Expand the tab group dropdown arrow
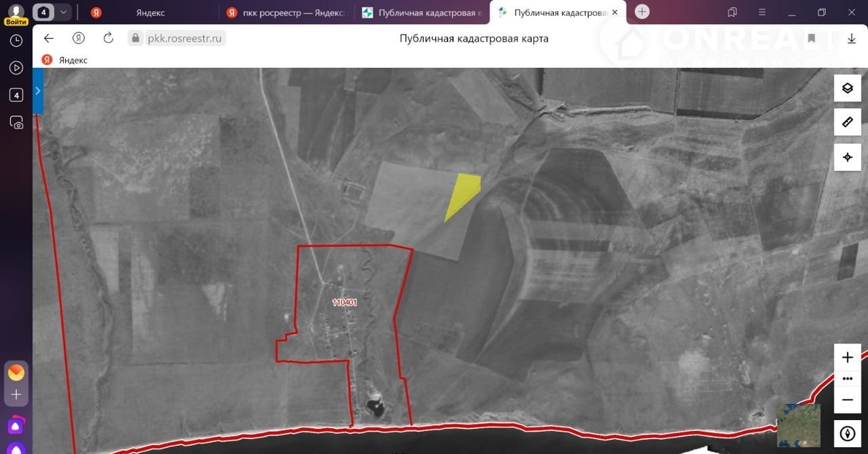Screen dimensions: 868x454 pos(63,12)
